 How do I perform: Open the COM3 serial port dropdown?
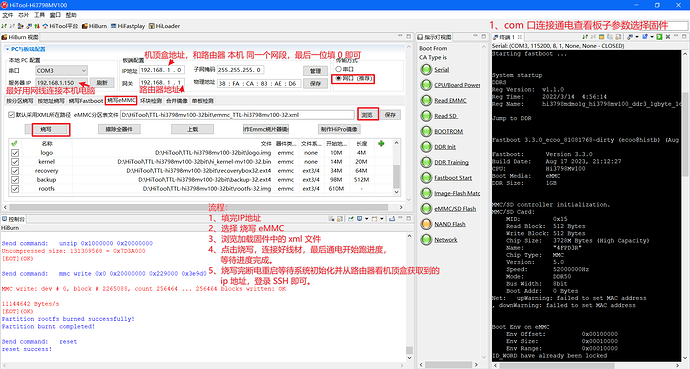point(61,70)
